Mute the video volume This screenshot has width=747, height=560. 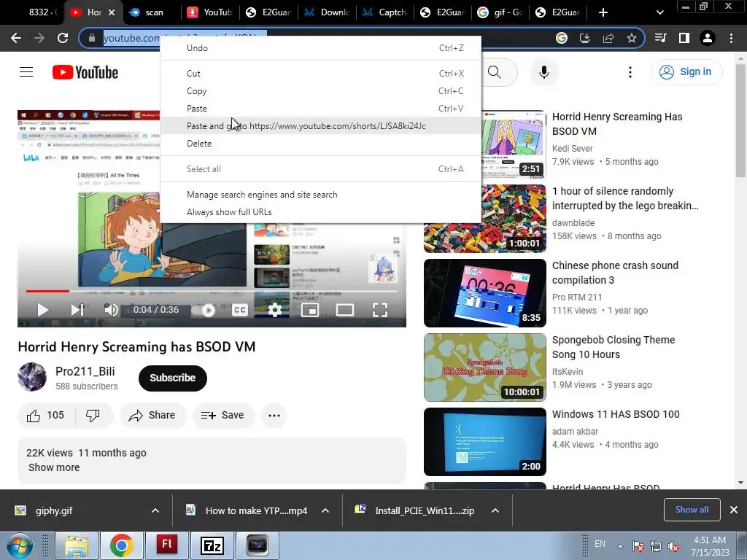111,310
